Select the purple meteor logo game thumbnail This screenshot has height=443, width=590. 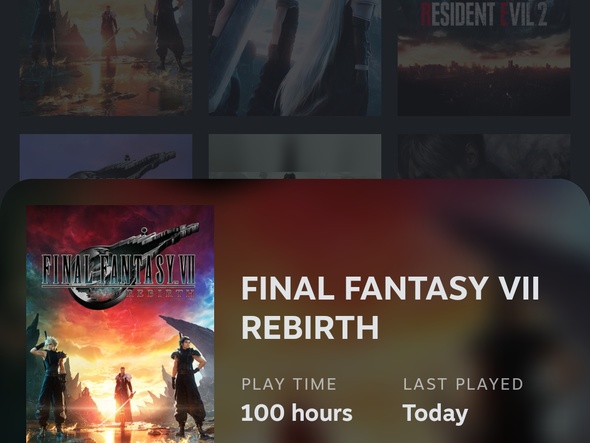click(106, 157)
